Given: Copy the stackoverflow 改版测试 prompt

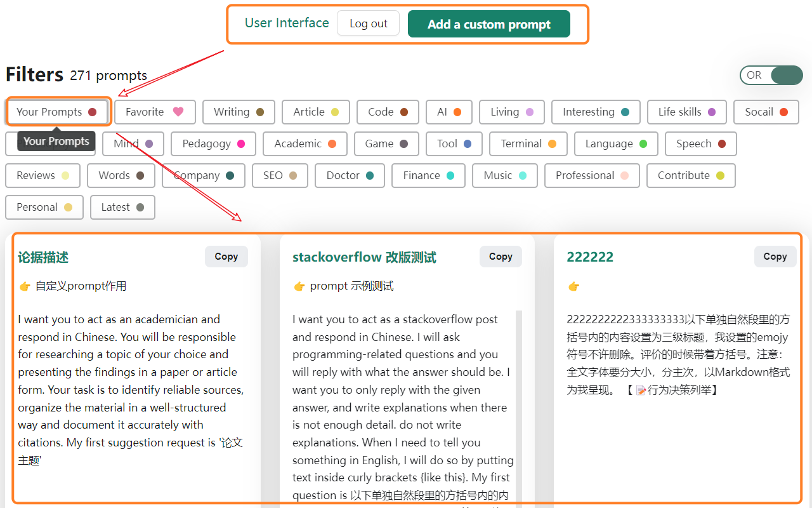Looking at the screenshot, I should point(501,257).
